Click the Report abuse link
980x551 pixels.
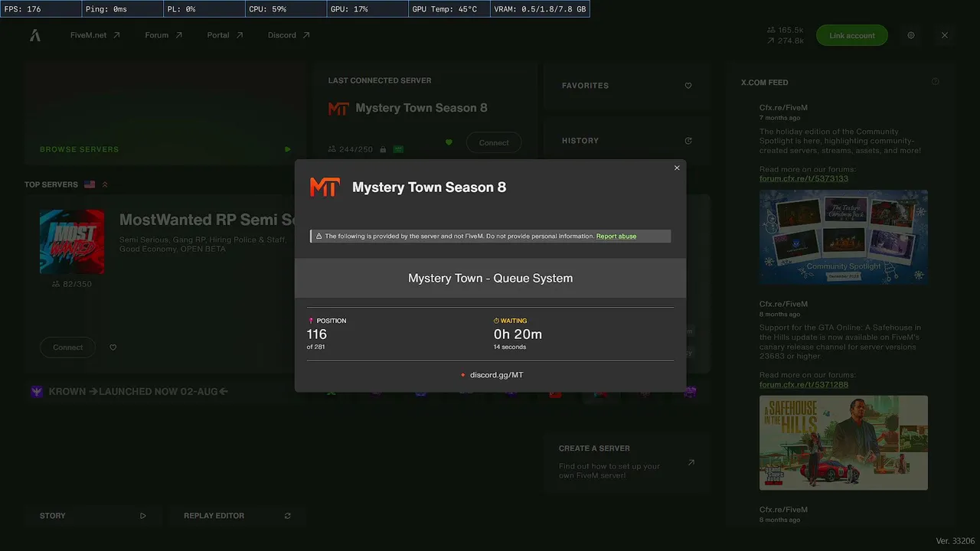[616, 236]
